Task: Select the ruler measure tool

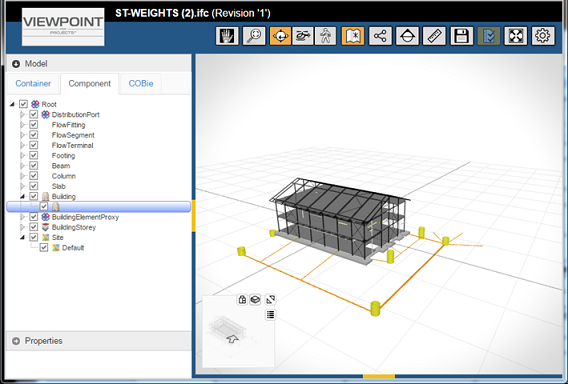Action: [x=434, y=36]
